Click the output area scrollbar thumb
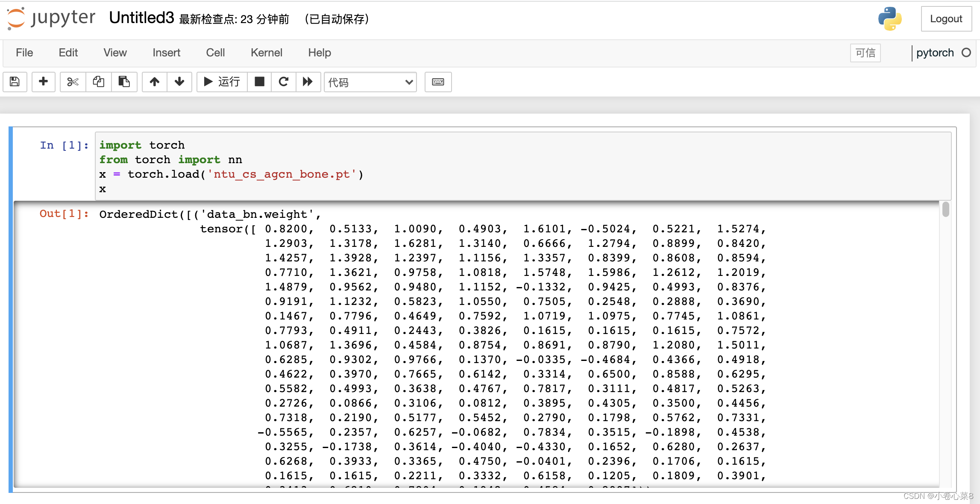Image resolution: width=980 pixels, height=504 pixels. [x=945, y=210]
